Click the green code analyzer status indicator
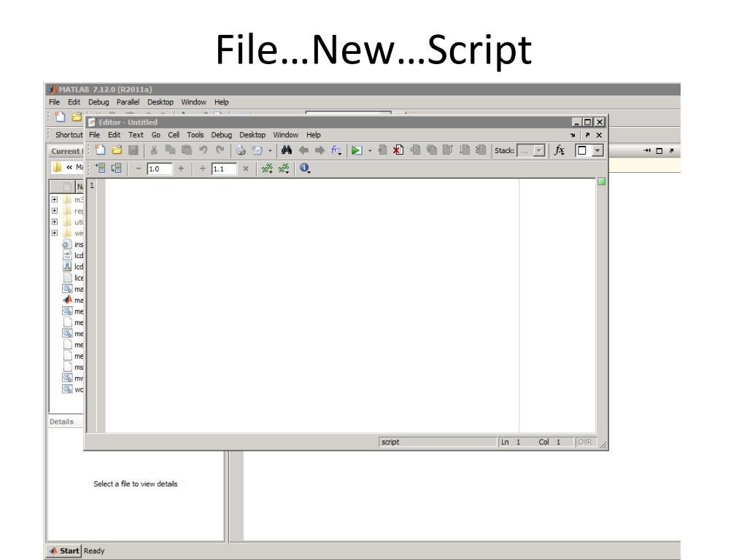The image size is (747, 560). pos(602,182)
